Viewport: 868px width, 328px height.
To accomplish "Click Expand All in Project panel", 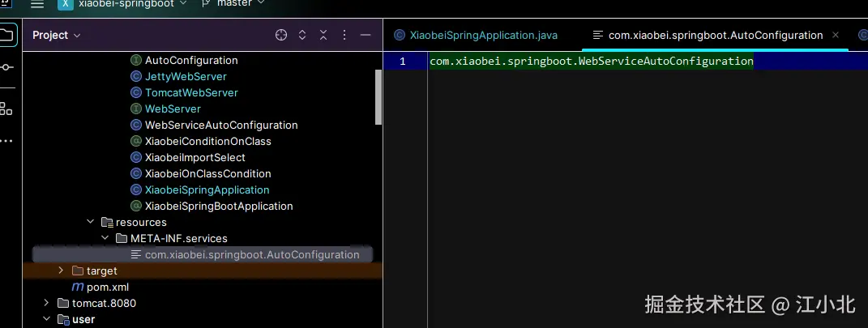I will 302,35.
